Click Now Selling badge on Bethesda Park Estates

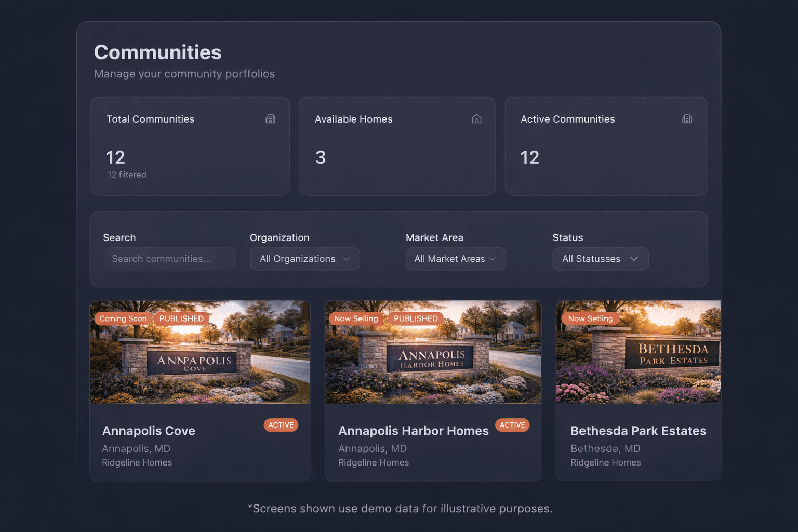tap(590, 318)
